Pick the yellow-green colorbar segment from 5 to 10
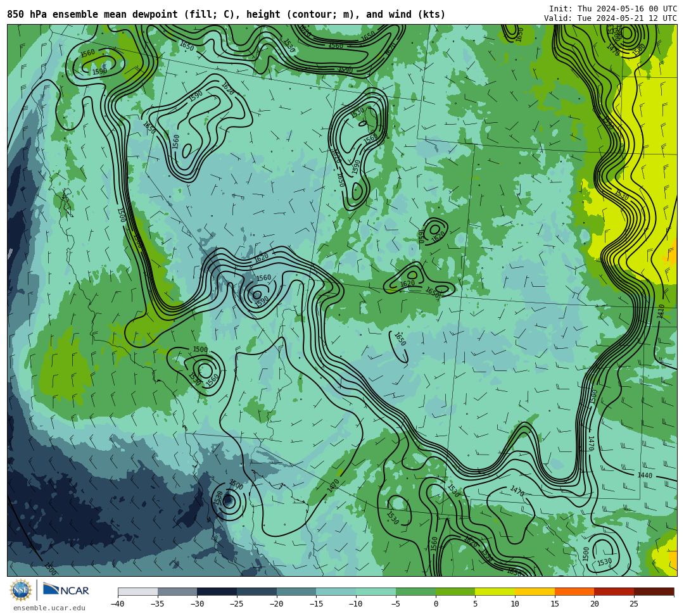 tap(495, 591)
